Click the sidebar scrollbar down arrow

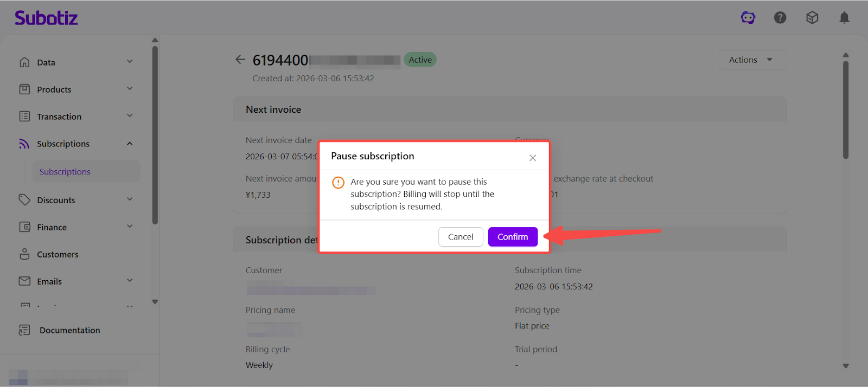(155, 302)
